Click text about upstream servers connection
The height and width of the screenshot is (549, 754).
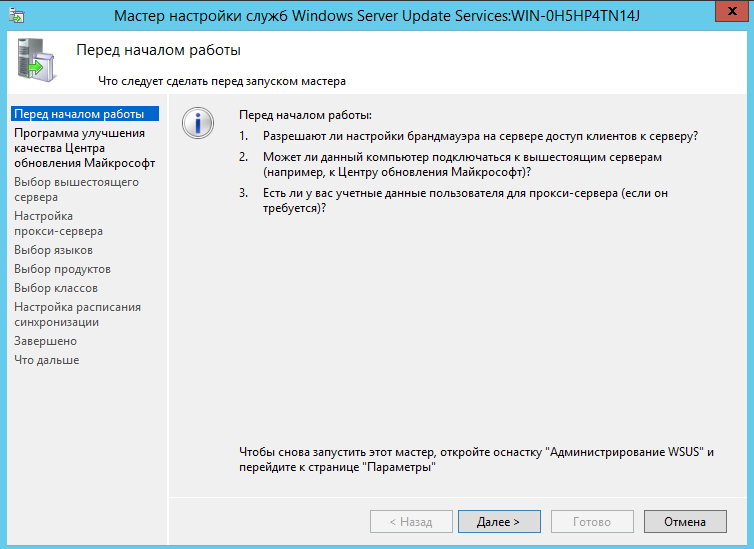pyautogui.click(x=462, y=164)
